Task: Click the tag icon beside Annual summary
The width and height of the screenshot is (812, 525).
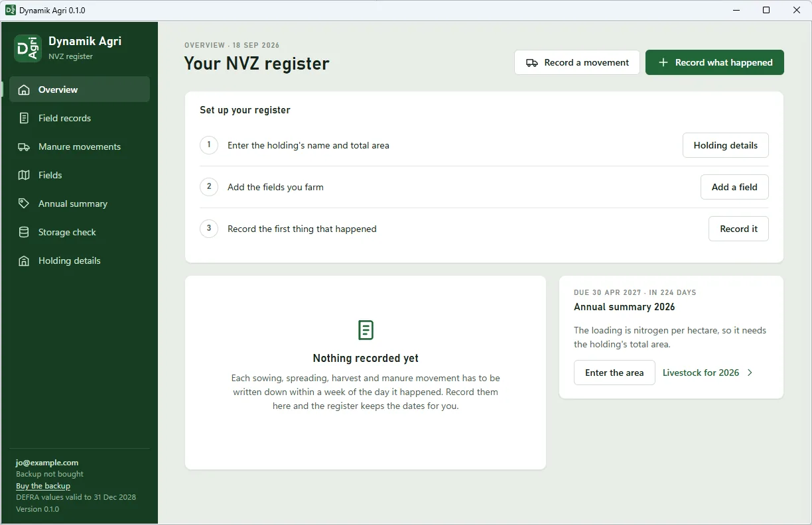Action: (x=24, y=204)
